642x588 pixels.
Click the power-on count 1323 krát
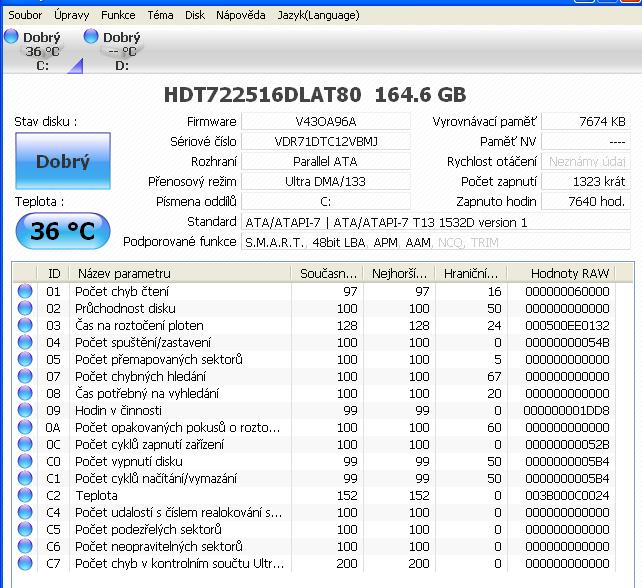pos(586,181)
